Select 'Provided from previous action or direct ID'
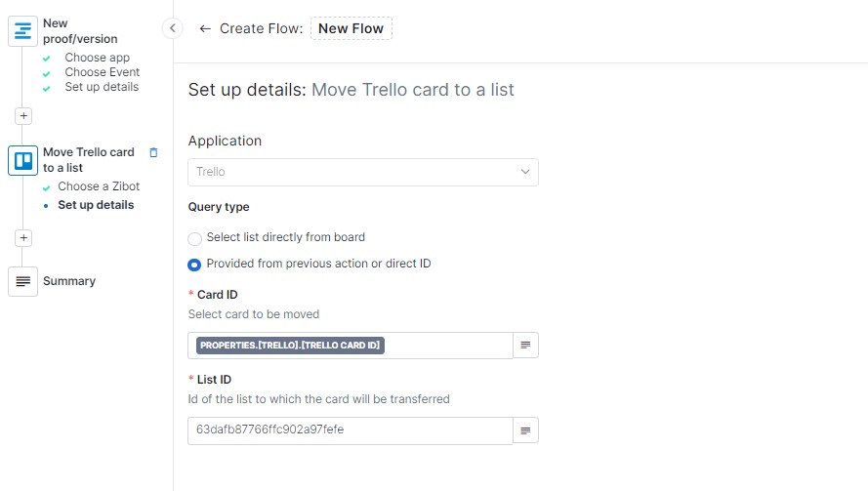The width and height of the screenshot is (868, 491). click(195, 265)
